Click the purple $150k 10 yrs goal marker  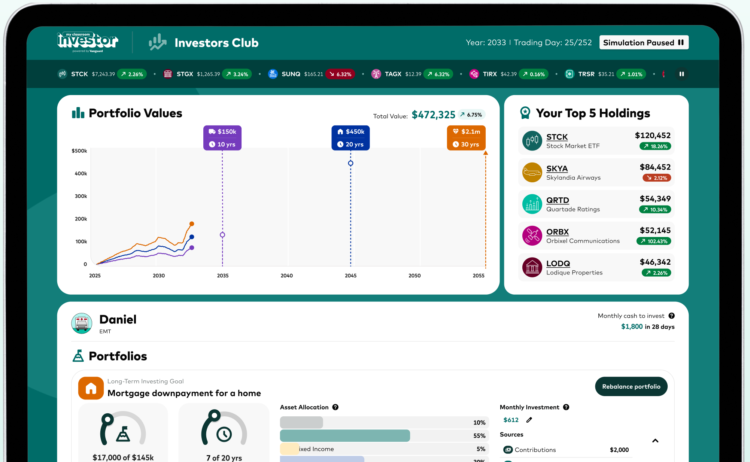point(222,138)
